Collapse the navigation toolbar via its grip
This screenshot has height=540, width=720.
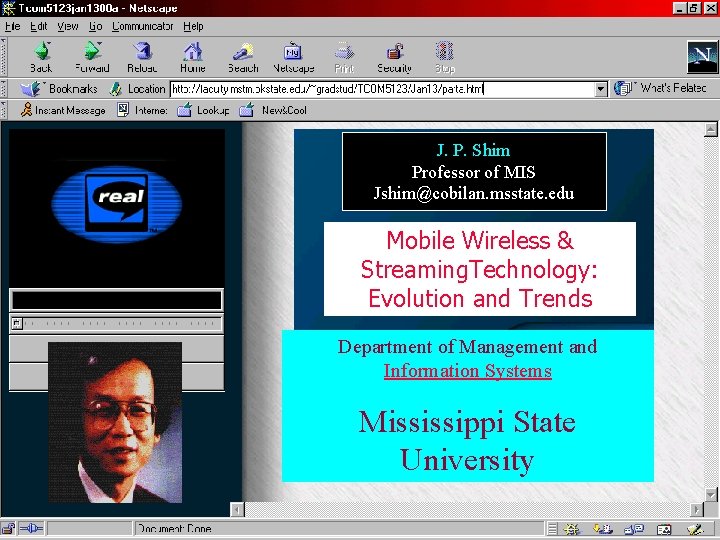(x=4, y=57)
